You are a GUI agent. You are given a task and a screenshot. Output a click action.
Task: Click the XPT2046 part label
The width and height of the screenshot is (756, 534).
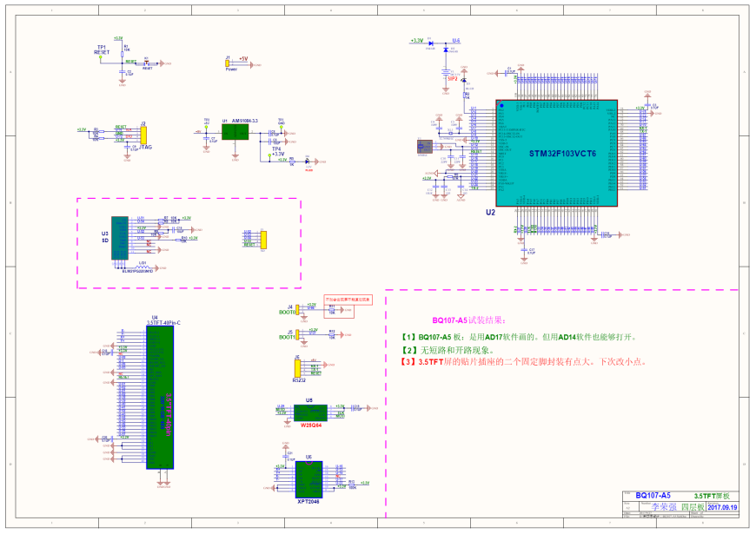pyautogui.click(x=308, y=502)
